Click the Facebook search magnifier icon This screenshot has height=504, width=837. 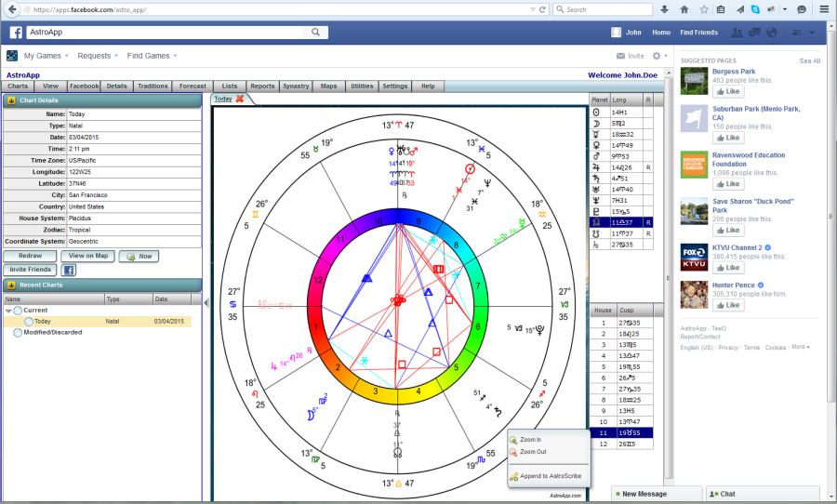point(317,32)
